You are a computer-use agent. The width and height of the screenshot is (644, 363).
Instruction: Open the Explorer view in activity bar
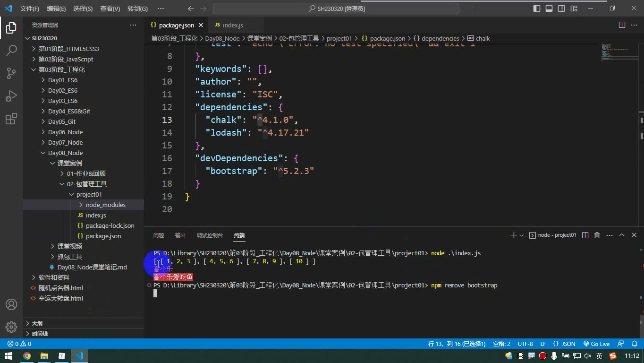(11, 28)
